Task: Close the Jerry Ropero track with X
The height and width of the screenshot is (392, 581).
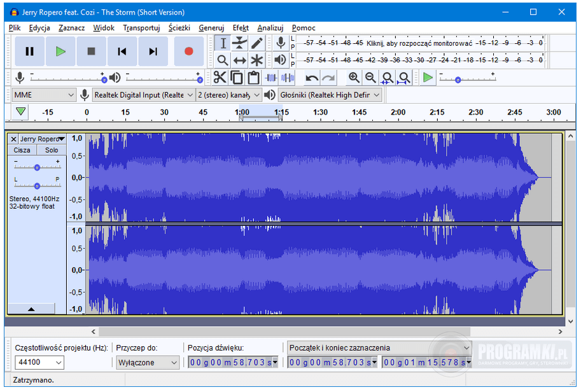Action: click(13, 139)
